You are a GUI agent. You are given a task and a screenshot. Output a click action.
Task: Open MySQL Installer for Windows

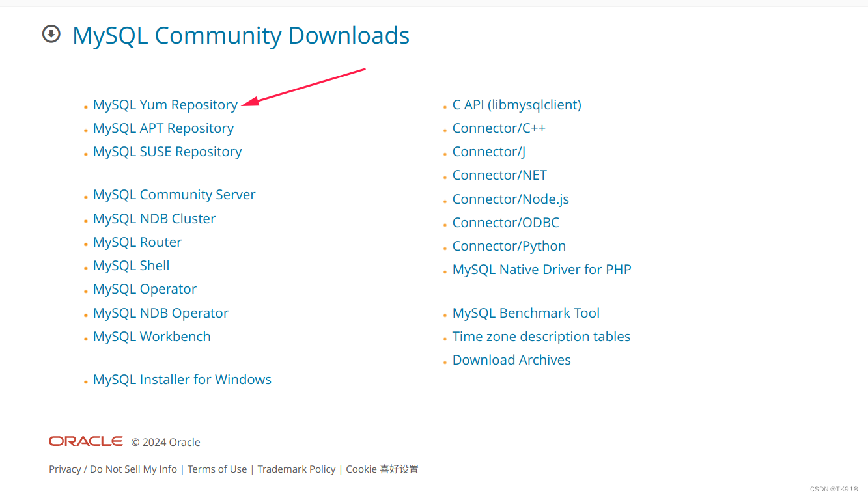pyautogui.click(x=182, y=380)
